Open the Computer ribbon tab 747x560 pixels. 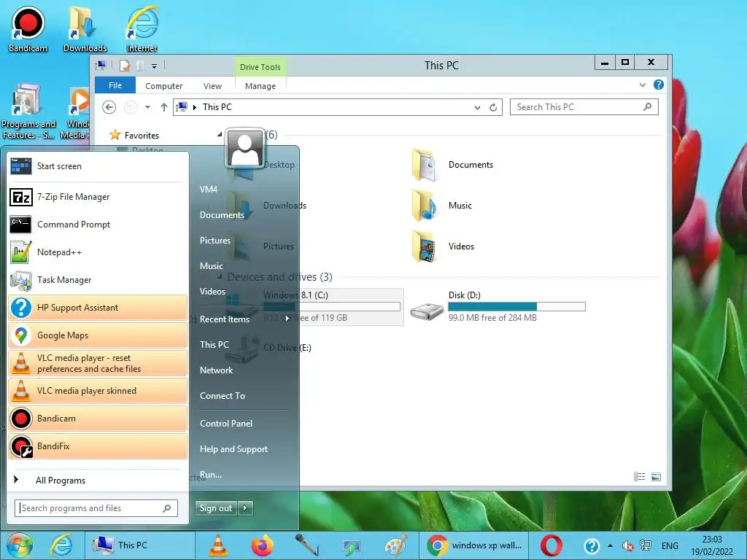point(164,86)
